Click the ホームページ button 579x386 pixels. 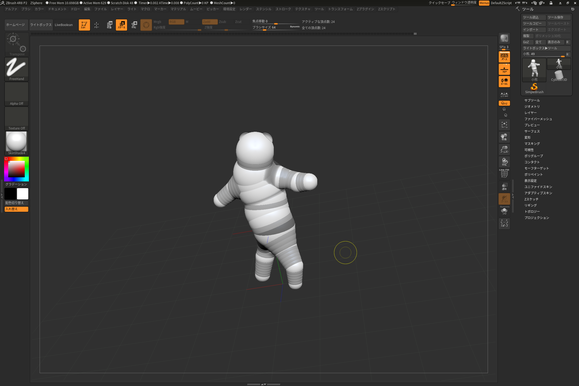(16, 25)
